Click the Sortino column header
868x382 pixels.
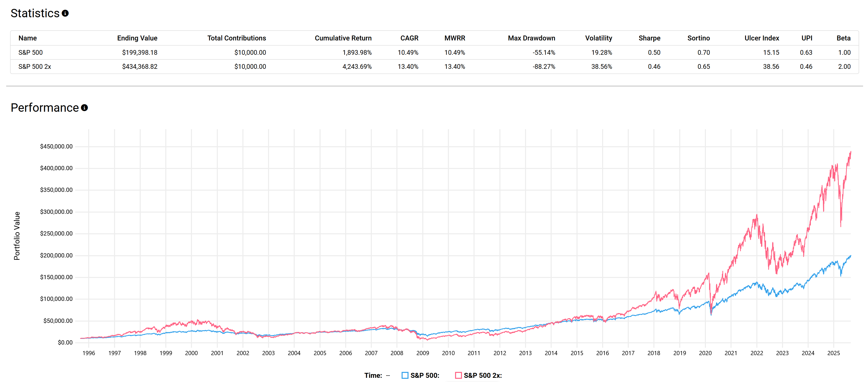point(698,38)
